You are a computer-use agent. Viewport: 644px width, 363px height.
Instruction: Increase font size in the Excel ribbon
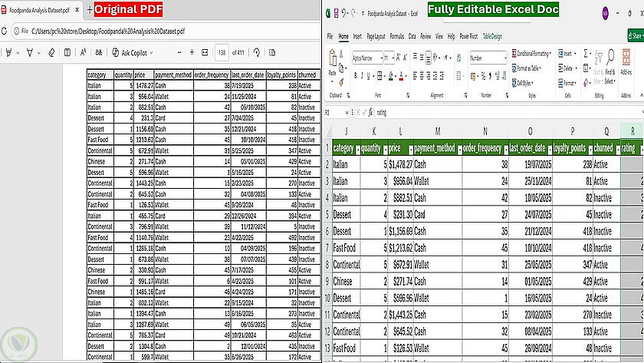click(398, 58)
